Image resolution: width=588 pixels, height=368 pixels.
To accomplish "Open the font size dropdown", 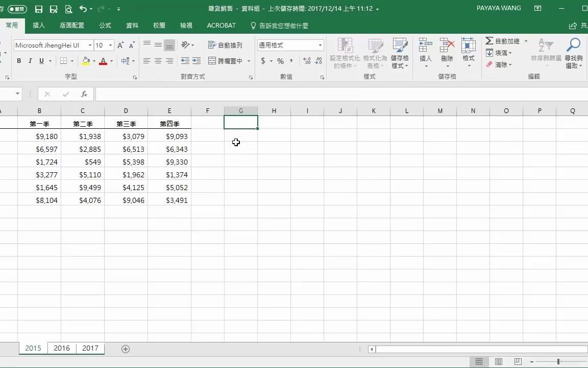I will 110,45.
